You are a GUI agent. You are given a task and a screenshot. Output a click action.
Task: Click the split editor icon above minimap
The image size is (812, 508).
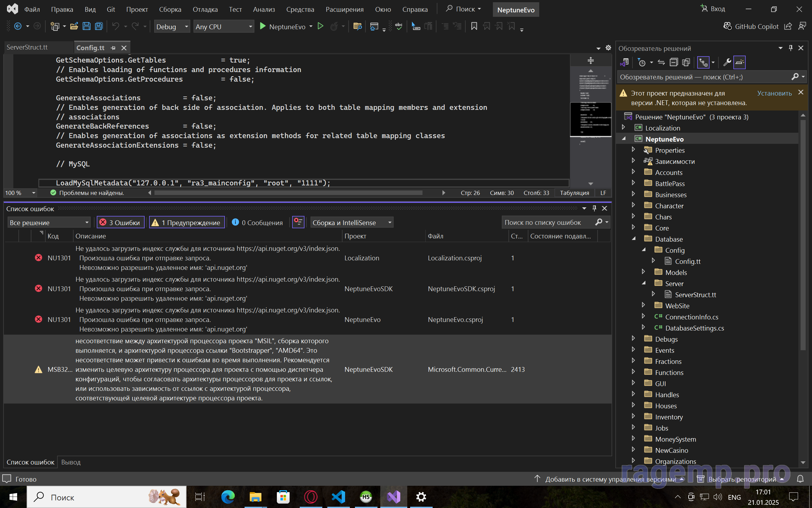[591, 60]
